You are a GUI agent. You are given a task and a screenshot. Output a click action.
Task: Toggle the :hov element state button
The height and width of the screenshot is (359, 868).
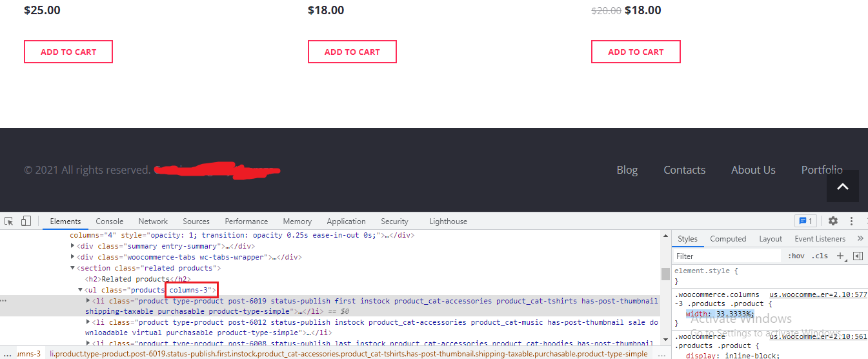pyautogui.click(x=796, y=256)
